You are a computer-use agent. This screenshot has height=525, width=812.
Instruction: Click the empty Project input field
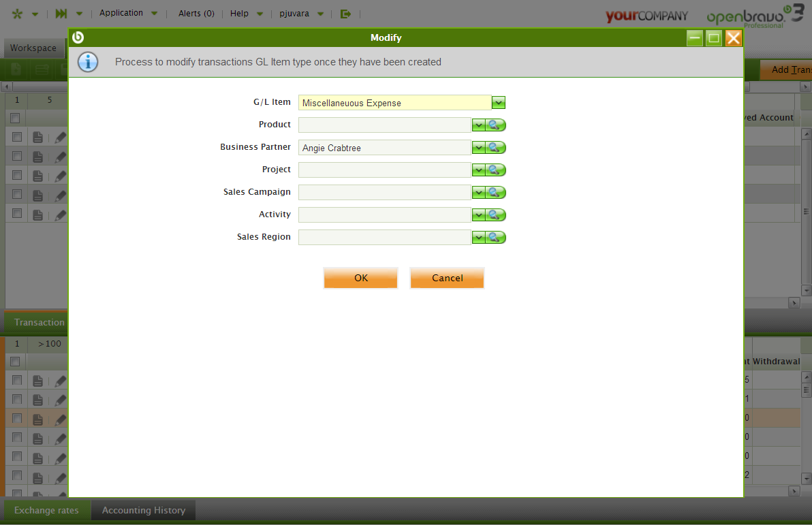[x=385, y=170]
